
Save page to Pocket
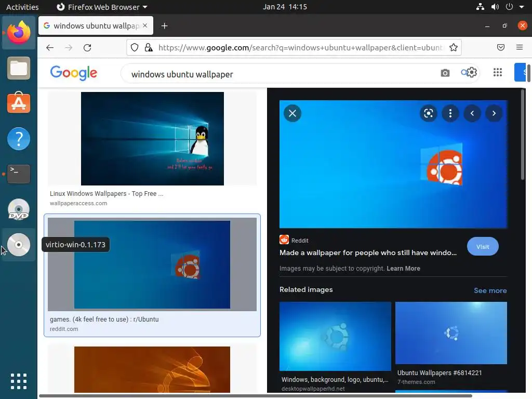(501, 47)
